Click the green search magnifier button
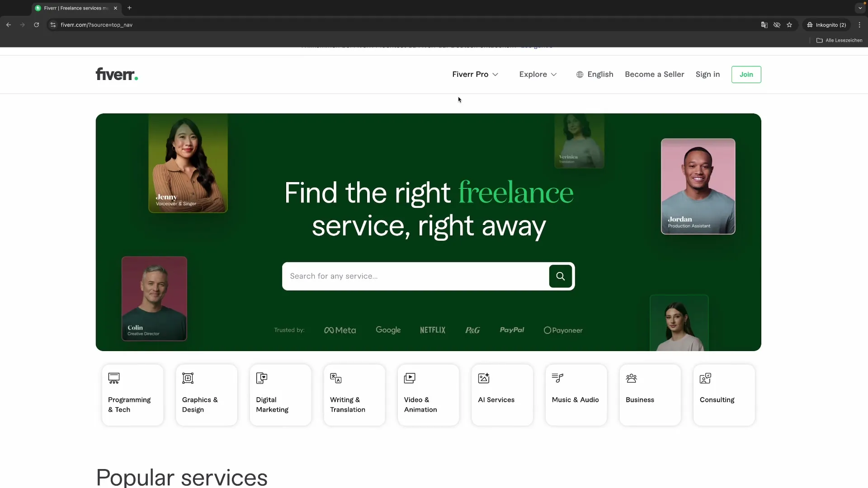 [560, 276]
